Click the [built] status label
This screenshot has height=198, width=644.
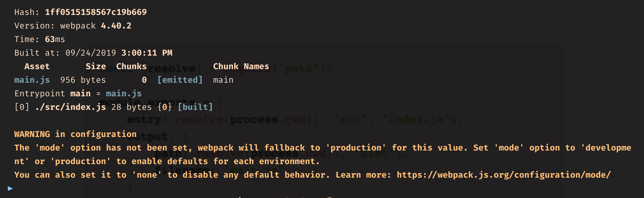coord(195,107)
